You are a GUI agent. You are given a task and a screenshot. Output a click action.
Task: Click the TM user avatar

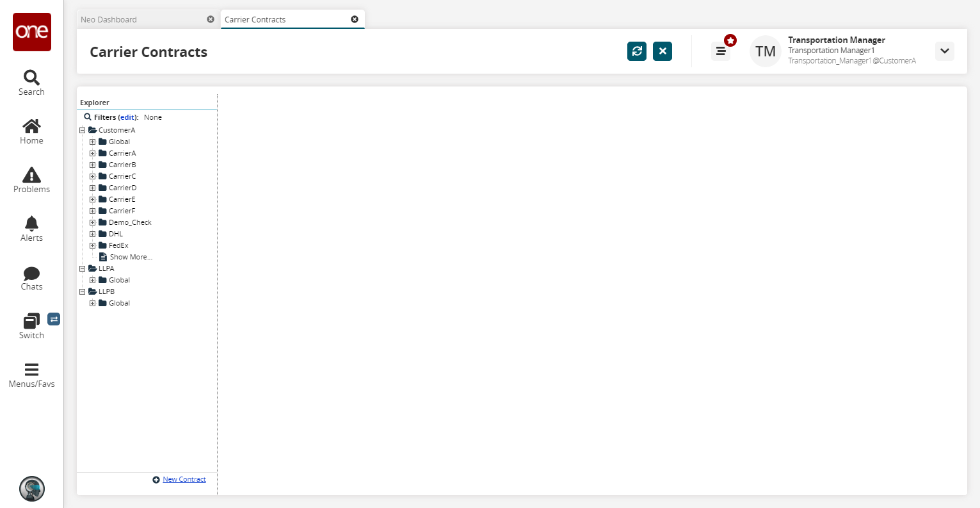766,51
